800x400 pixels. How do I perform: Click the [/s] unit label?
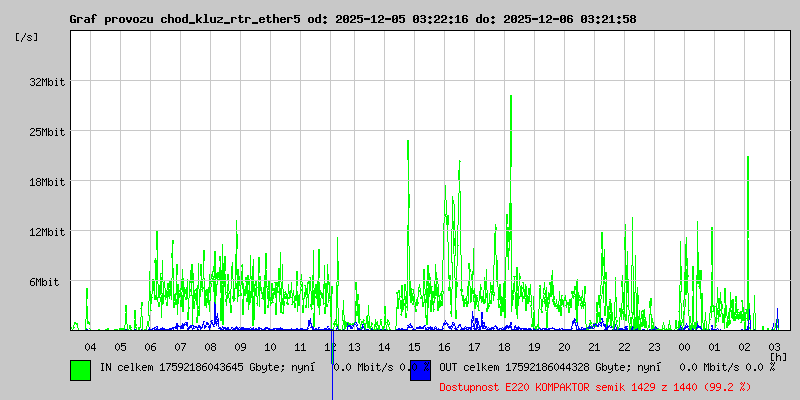(27, 36)
